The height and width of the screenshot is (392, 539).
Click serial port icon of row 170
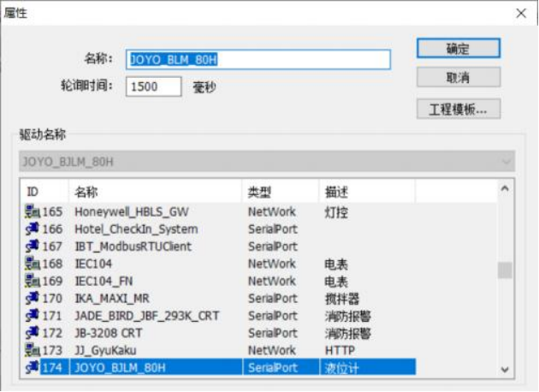[33, 298]
